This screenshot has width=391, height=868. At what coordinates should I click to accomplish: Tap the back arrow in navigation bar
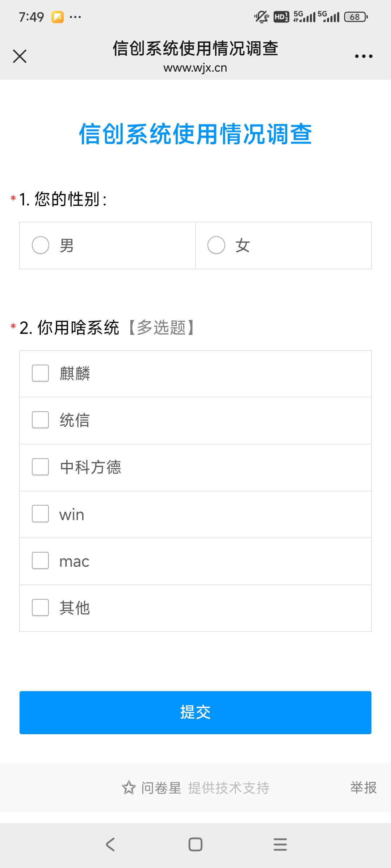(x=110, y=844)
